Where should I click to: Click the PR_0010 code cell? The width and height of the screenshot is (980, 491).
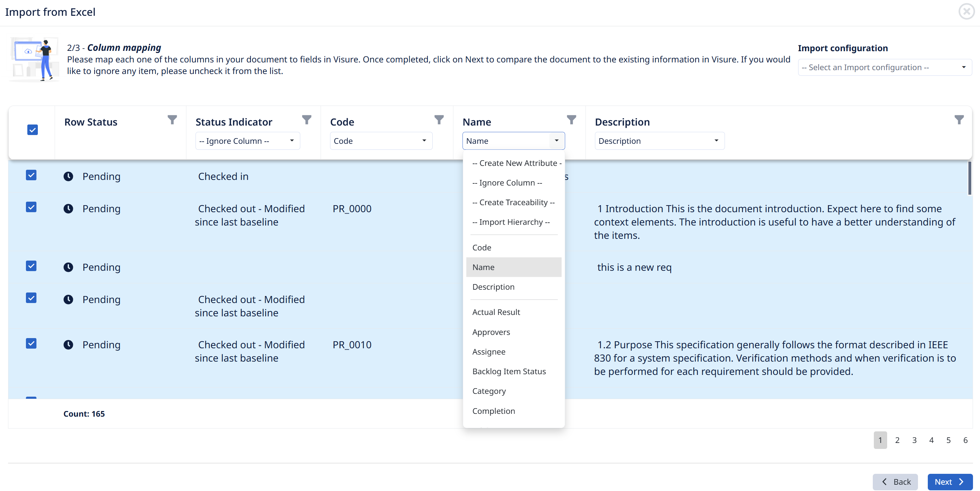[x=352, y=345]
